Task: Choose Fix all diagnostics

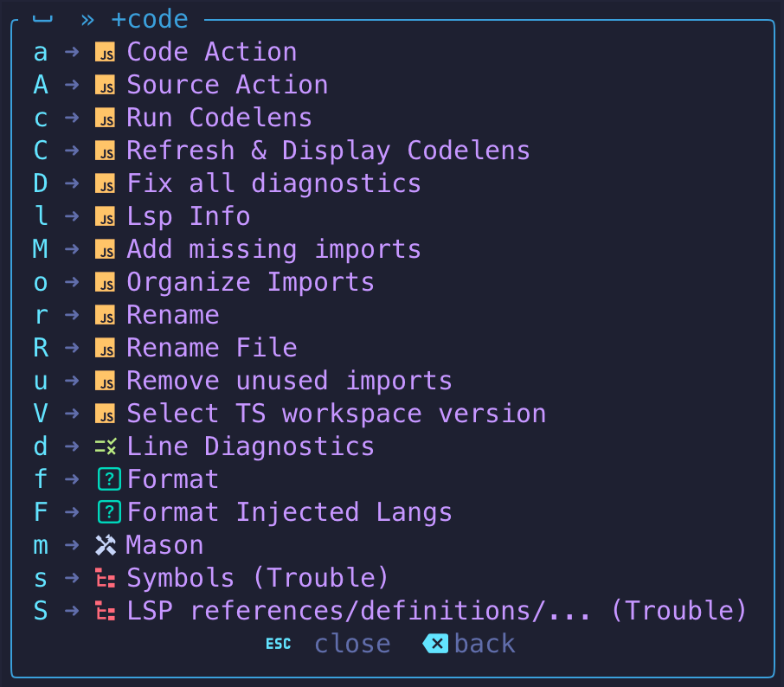Action: coord(273,183)
